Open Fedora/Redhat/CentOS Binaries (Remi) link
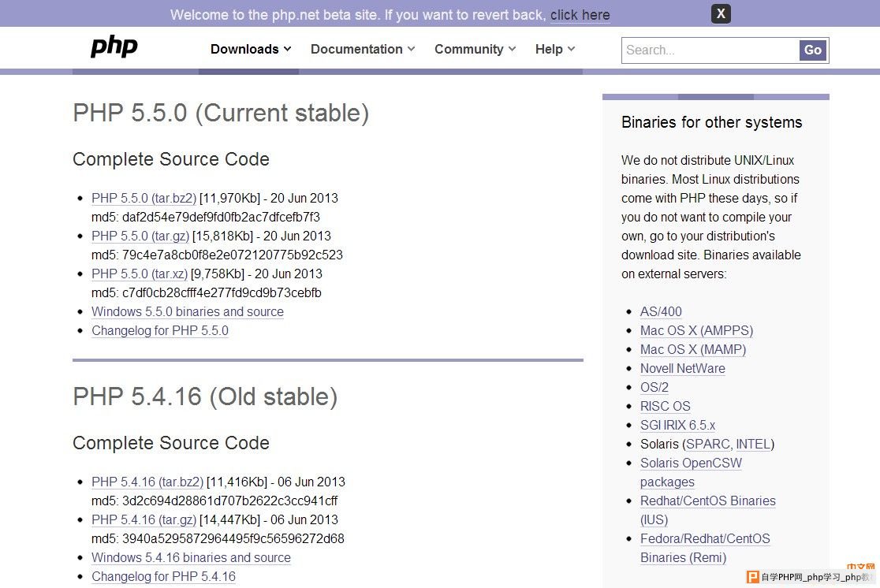Screen dimensions: 880x588 705,548
